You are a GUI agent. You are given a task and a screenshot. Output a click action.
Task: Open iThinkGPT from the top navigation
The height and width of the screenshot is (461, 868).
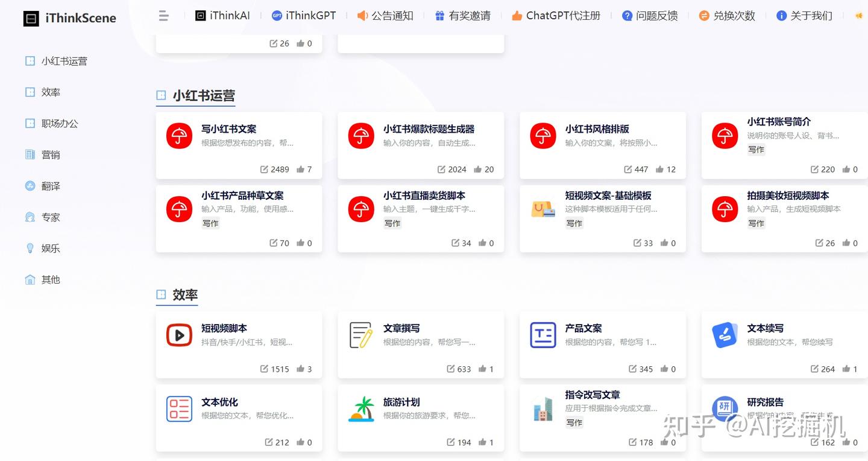point(303,16)
